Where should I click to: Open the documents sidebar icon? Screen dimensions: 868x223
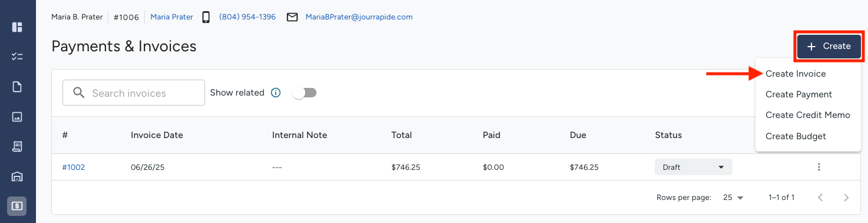[x=17, y=87]
